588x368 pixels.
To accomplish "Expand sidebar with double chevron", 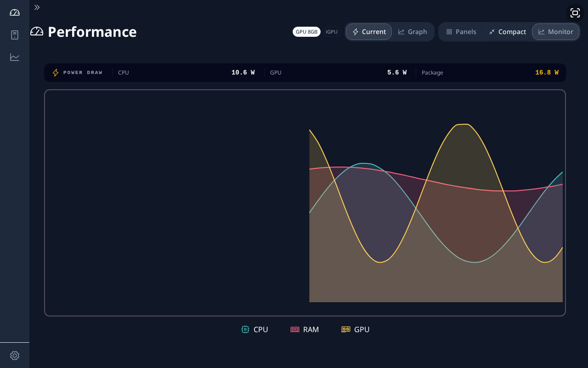I will click(37, 7).
